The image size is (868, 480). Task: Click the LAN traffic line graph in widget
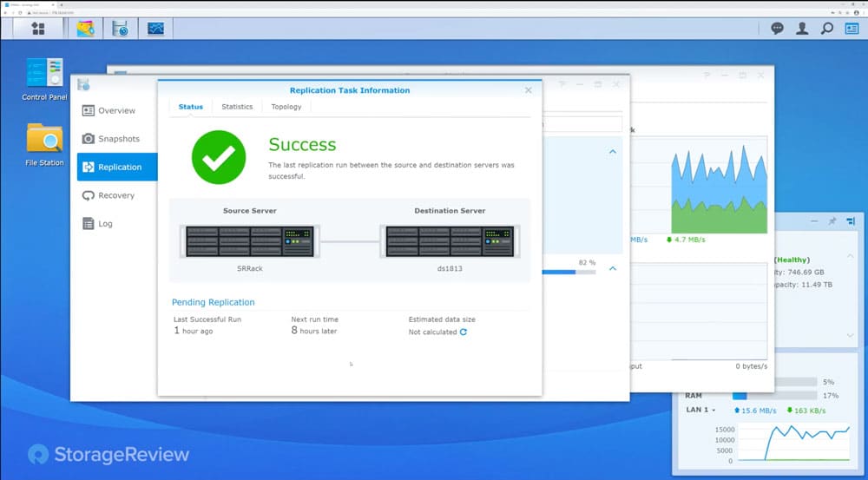pos(794,443)
